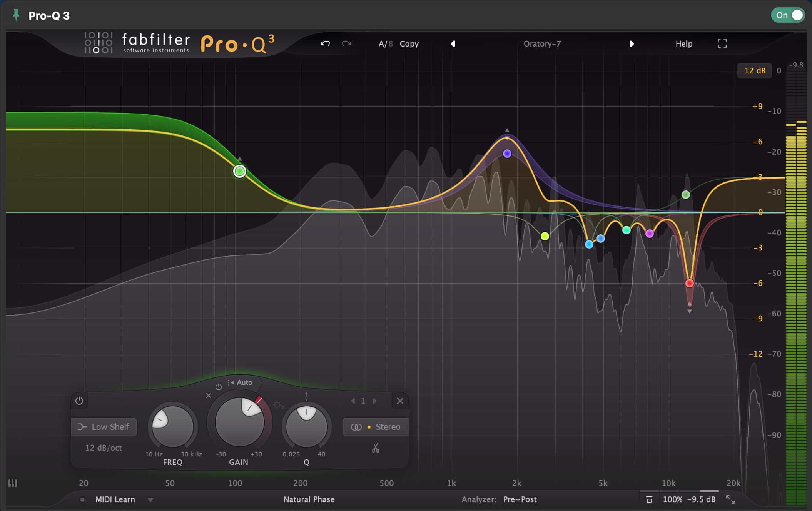Viewport: 812px width, 511px height.
Task: Toggle the piano keyboard display icon
Action: tap(13, 483)
